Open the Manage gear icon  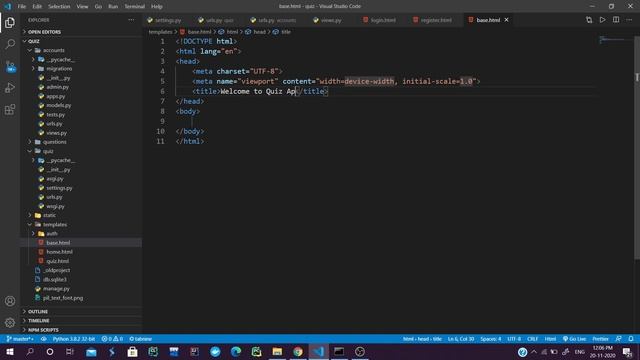pyautogui.click(x=10, y=323)
